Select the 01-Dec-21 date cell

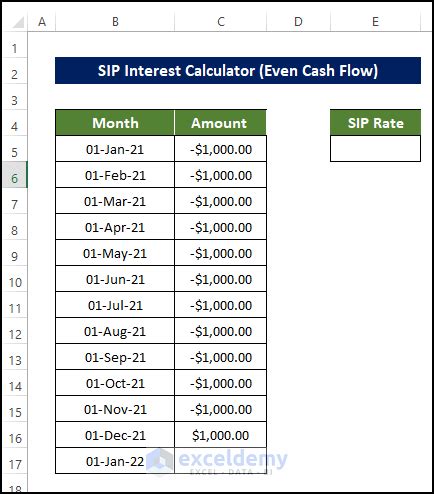pyautogui.click(x=115, y=435)
